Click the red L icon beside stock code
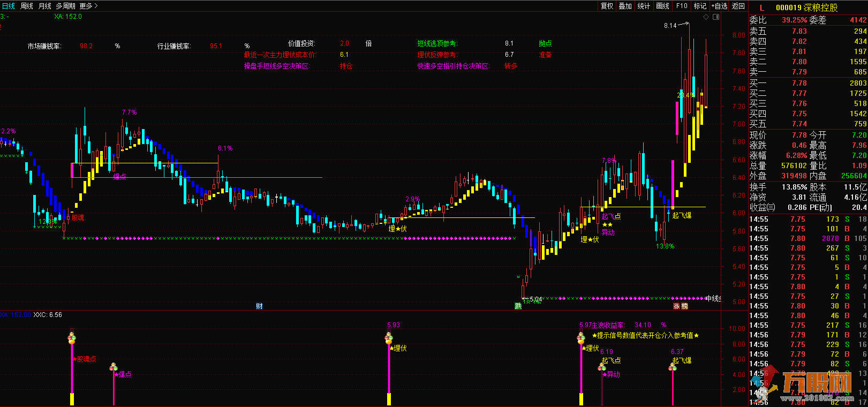Viewport: 868px width, 407px height. (761, 8)
